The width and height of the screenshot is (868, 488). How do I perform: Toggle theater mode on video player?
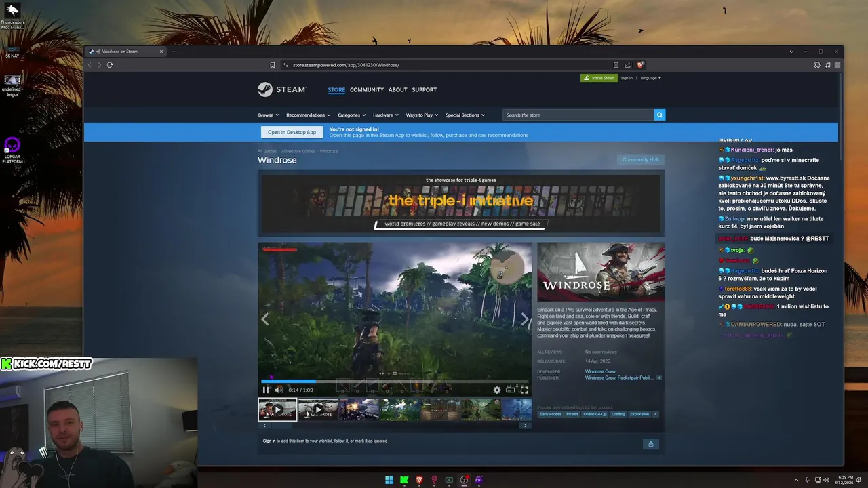[511, 390]
